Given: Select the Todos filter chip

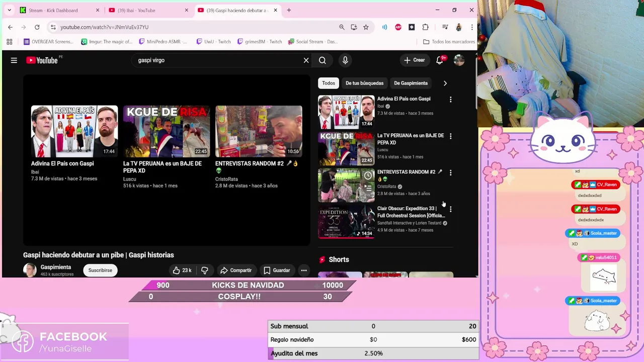Looking at the screenshot, I should click(x=329, y=83).
